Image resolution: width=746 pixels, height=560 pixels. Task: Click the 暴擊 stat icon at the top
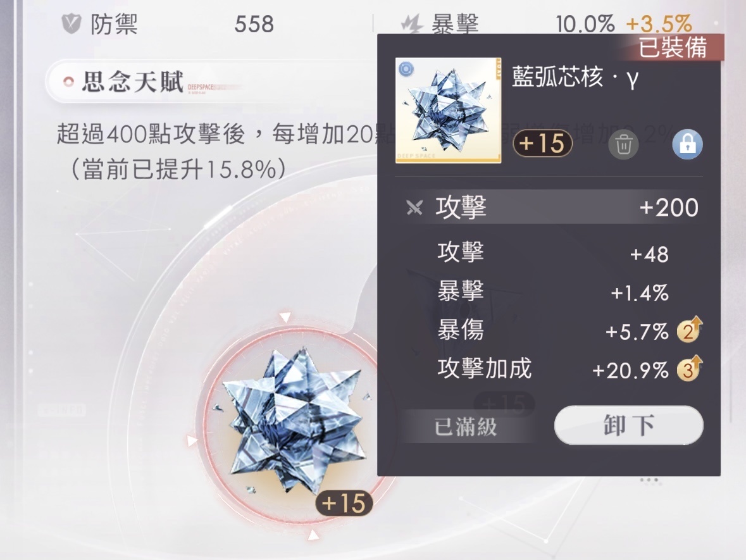coord(411,24)
